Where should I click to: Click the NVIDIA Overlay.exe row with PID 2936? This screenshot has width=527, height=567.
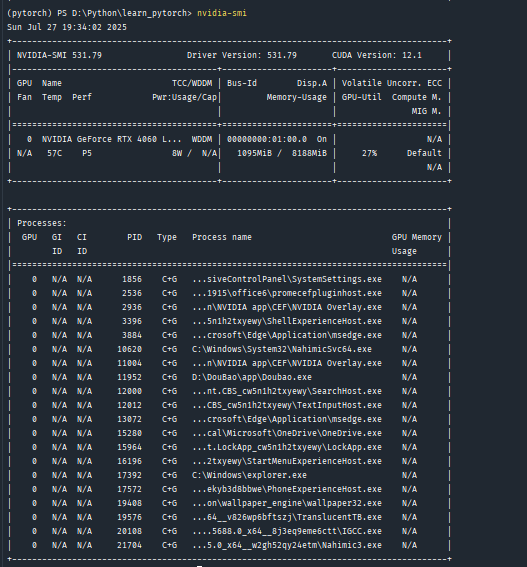coord(231,307)
